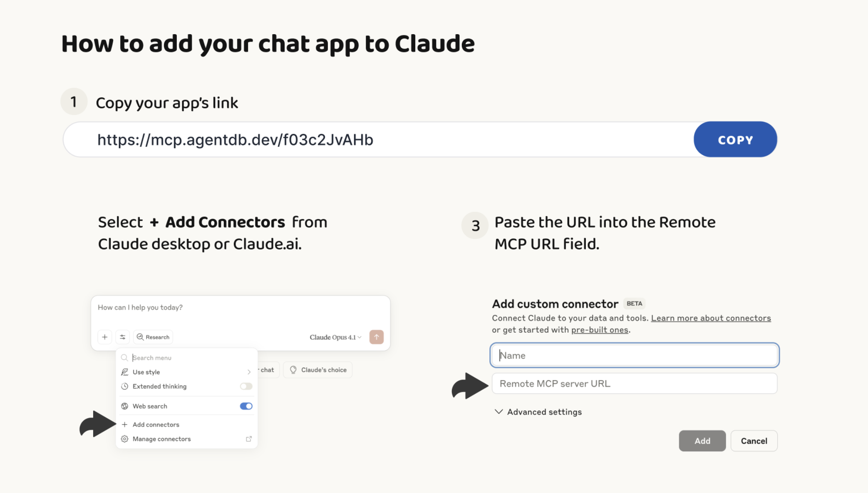
Task: Toggle Extended thinking switch on
Action: click(x=246, y=386)
